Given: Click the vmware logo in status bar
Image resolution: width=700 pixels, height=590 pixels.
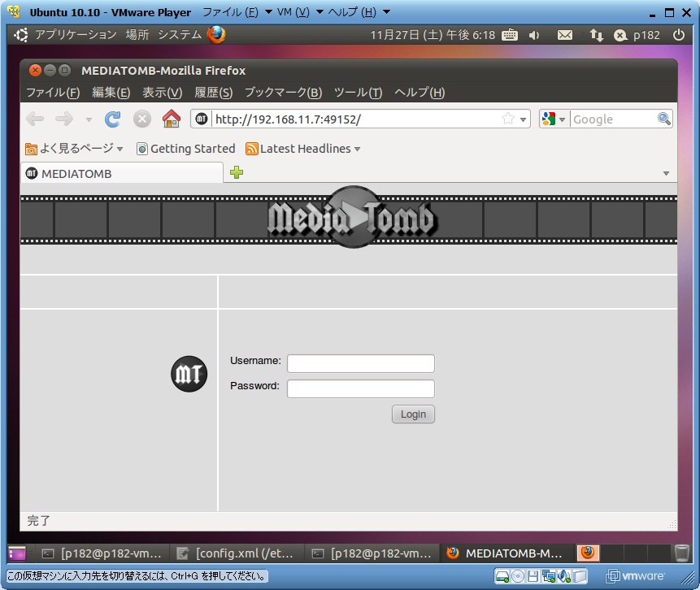Looking at the screenshot, I should [x=635, y=576].
